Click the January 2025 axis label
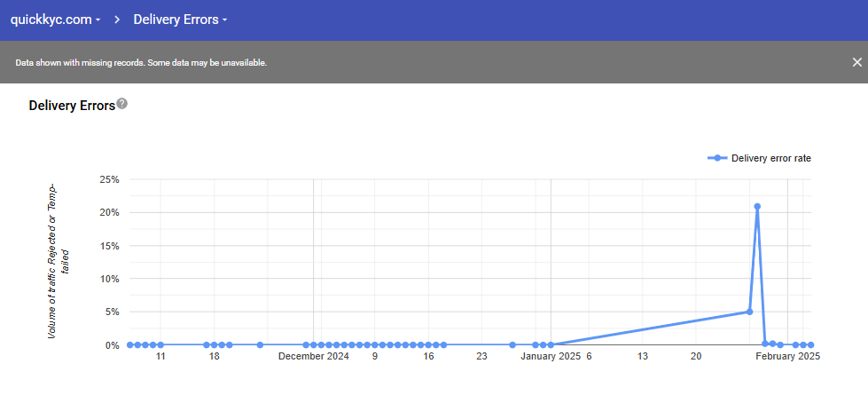868x411 pixels. tap(550, 357)
